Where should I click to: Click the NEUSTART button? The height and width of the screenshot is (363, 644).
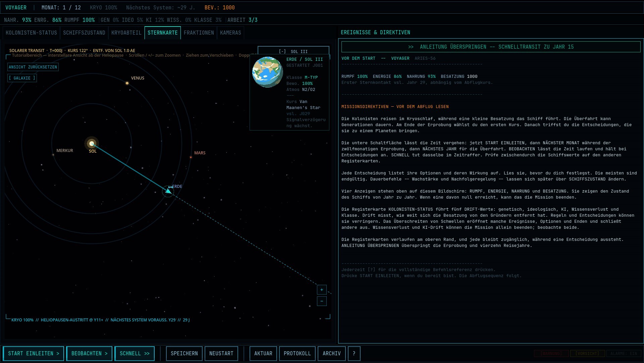point(221,353)
